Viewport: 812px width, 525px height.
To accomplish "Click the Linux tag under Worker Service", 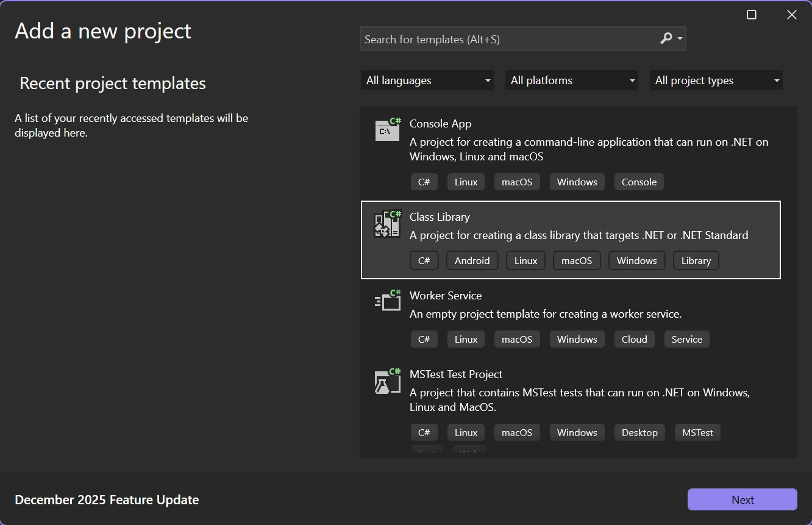I will tap(466, 339).
